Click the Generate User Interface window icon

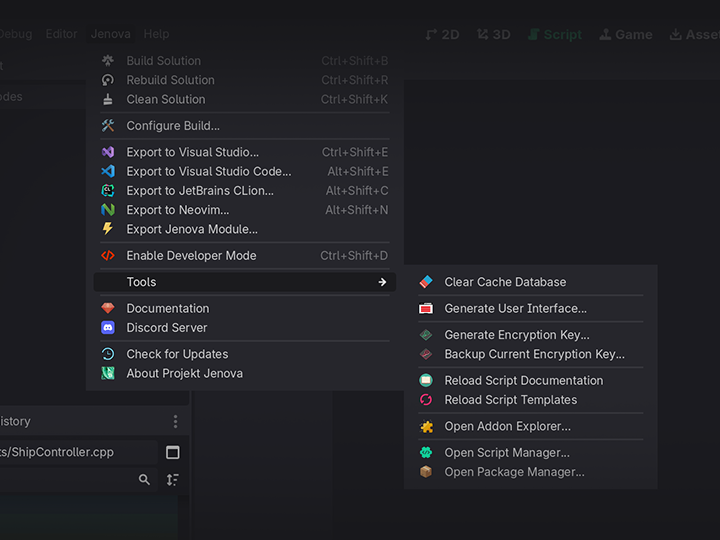pos(426,309)
